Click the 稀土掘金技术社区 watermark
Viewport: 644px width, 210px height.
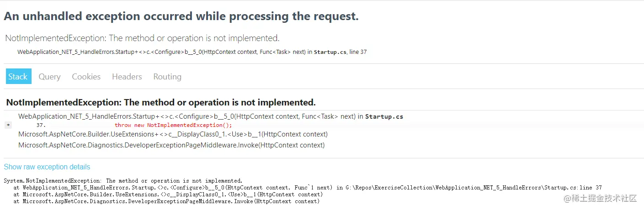tap(600, 199)
